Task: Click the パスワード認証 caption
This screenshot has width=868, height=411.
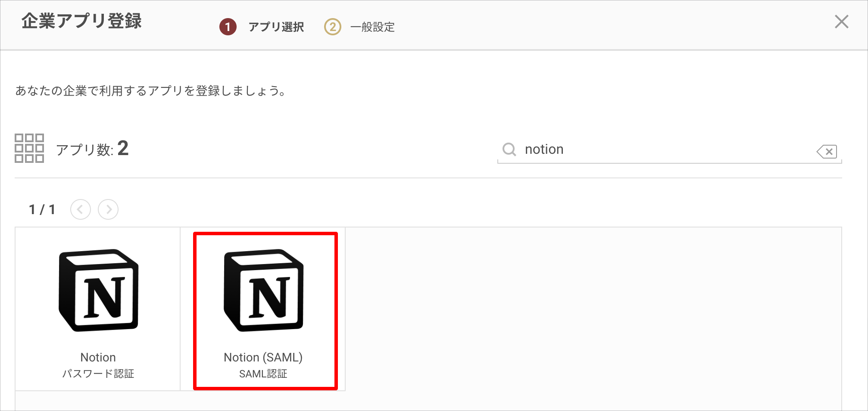Action: pyautogui.click(x=98, y=374)
